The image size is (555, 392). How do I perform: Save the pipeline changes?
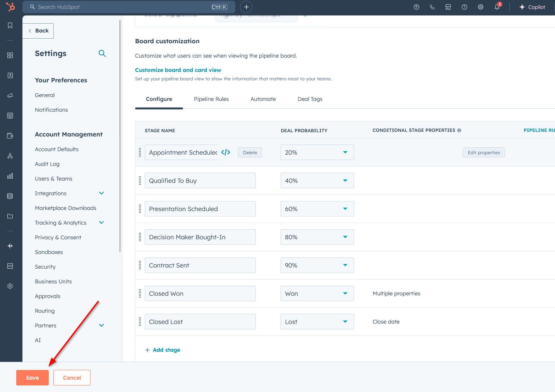[32, 378]
